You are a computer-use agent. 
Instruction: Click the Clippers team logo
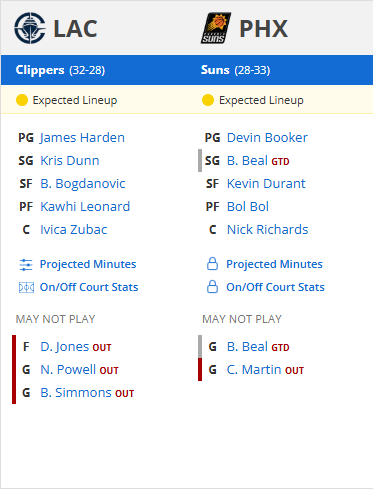point(30,28)
